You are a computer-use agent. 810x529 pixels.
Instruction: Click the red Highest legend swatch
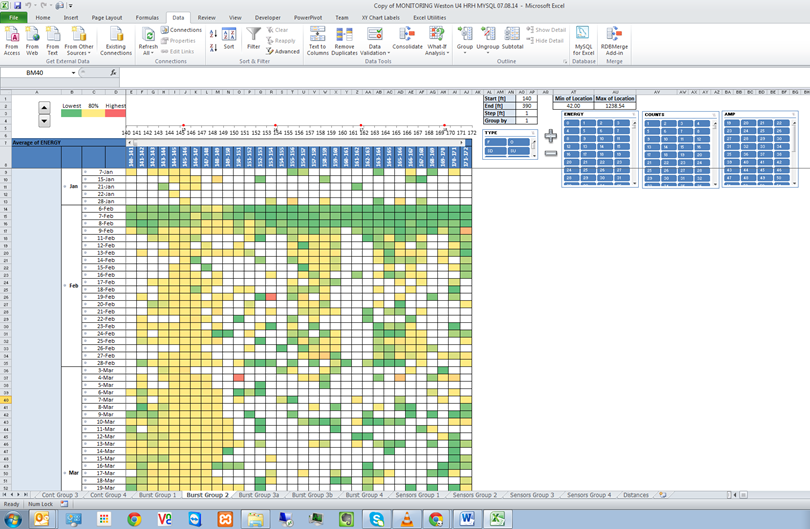click(x=115, y=113)
